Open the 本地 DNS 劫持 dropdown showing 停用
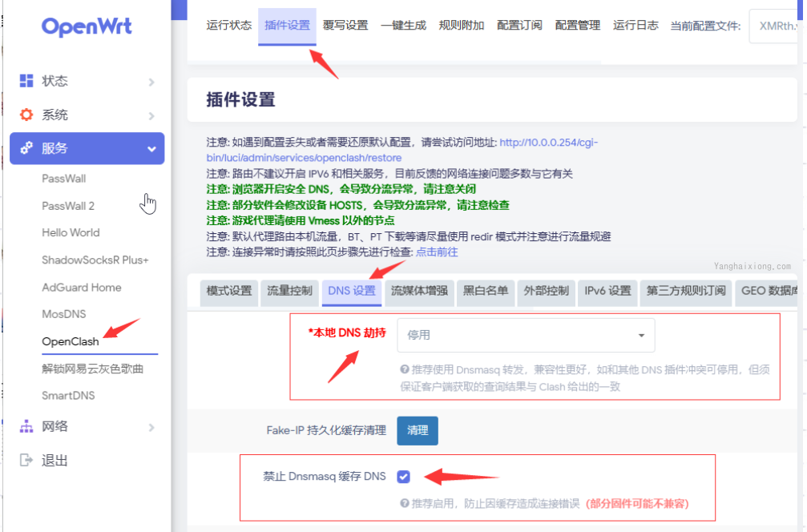This screenshot has width=807, height=532. click(x=526, y=335)
